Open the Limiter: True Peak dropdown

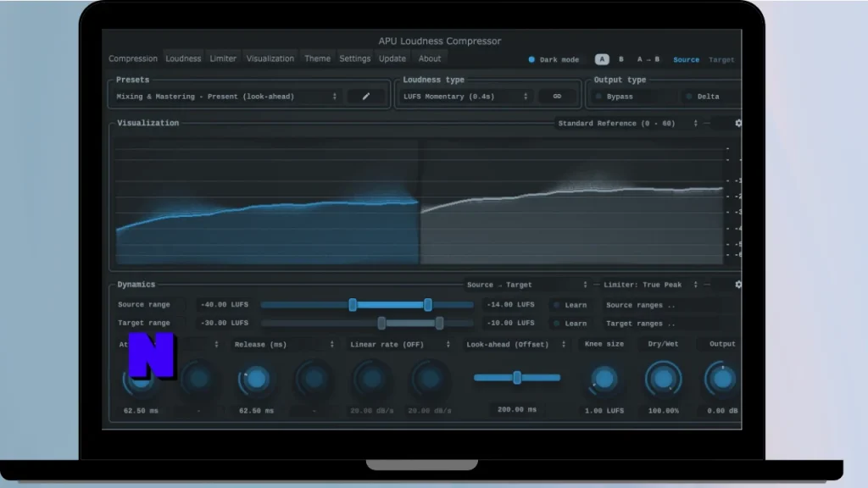(x=650, y=285)
